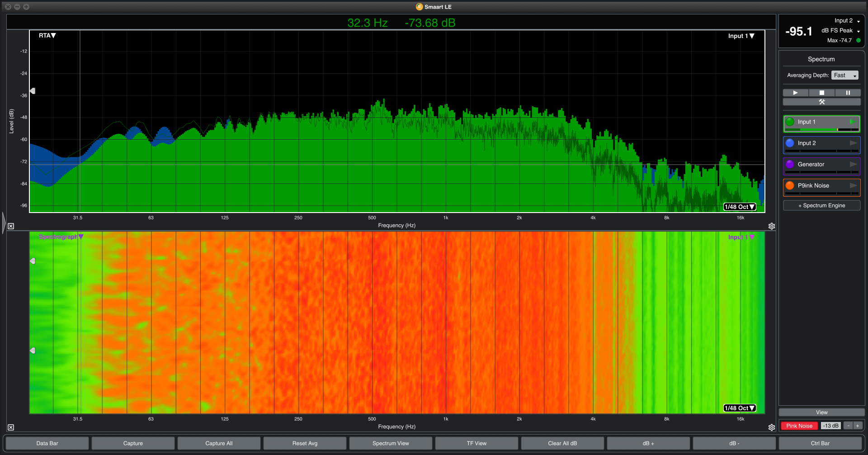Viewport: 868px width, 455px height.
Task: Start the Input 2 engine run arrow
Action: (853, 143)
